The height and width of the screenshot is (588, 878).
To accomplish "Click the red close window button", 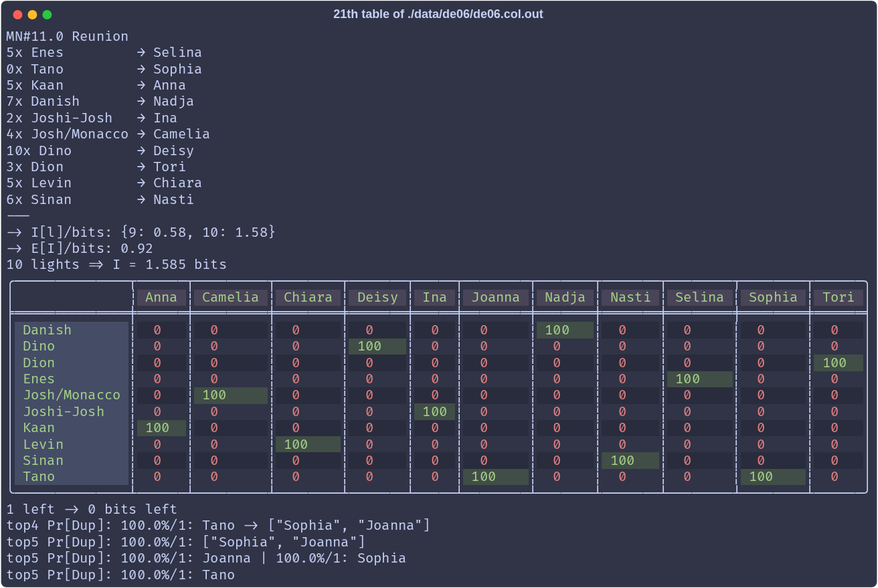I will pyautogui.click(x=17, y=15).
